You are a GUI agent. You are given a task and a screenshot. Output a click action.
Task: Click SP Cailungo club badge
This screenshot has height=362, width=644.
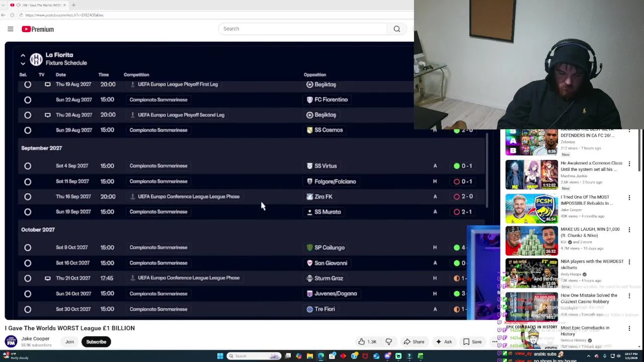coord(309,247)
